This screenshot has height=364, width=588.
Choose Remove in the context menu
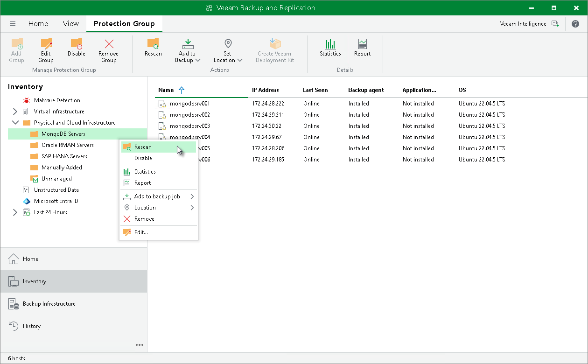(159, 219)
